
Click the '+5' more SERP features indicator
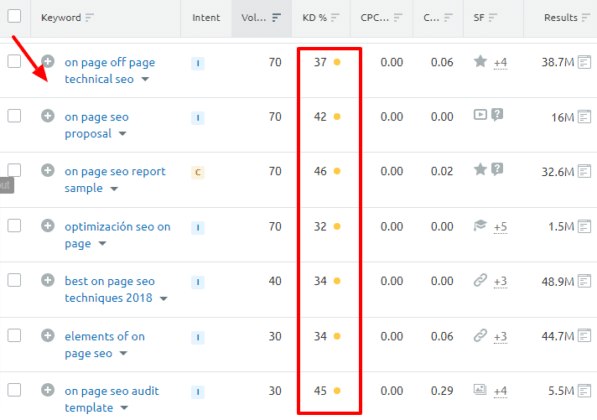500,227
